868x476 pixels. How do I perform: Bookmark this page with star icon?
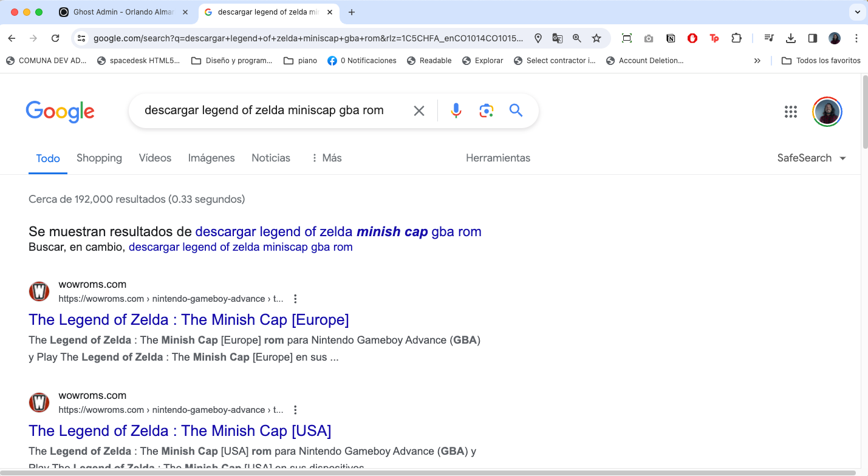(596, 38)
